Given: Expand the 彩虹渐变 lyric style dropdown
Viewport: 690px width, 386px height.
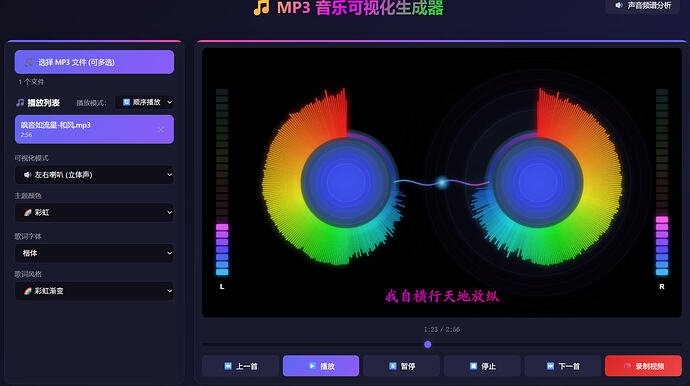Looking at the screenshot, I should click(x=94, y=291).
